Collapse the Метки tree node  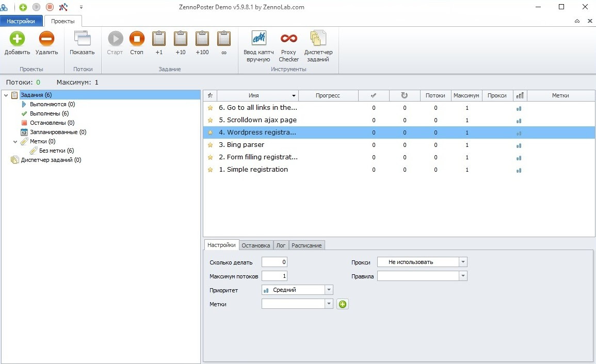(15, 142)
